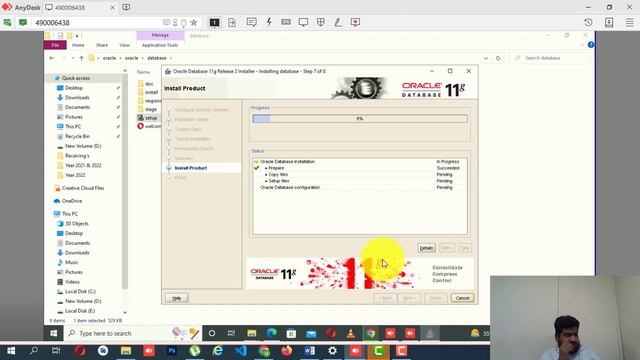This screenshot has height=360, width=640.
Task: Open AnyDesk address book icon
Action: tap(609, 22)
